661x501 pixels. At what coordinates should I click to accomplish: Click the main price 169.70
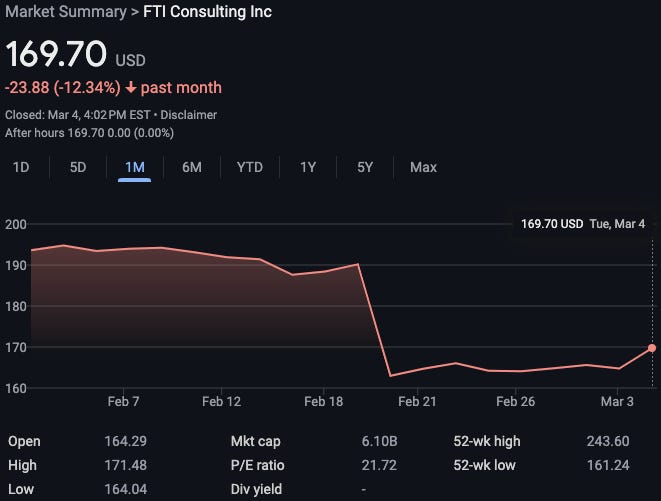56,54
